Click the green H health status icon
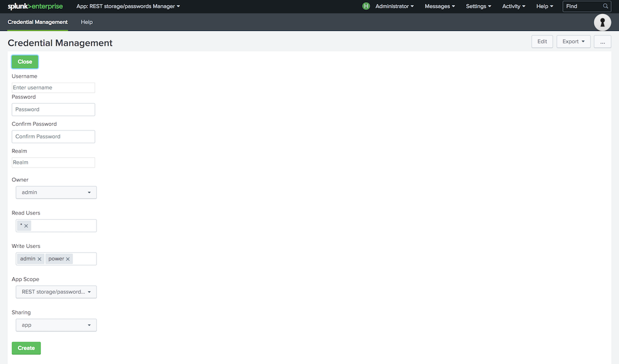This screenshot has width=619, height=364. tap(366, 6)
